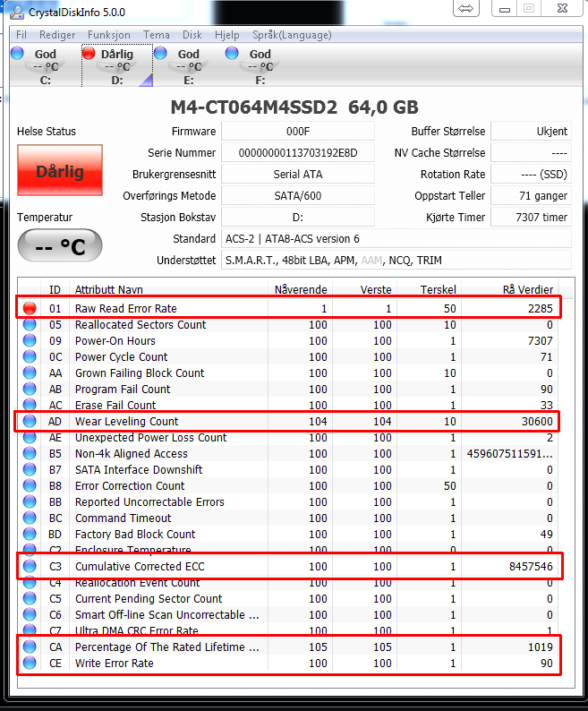Click the status dot for Cumulative Corrected ECC
This screenshot has height=711, width=588.
coord(30,566)
